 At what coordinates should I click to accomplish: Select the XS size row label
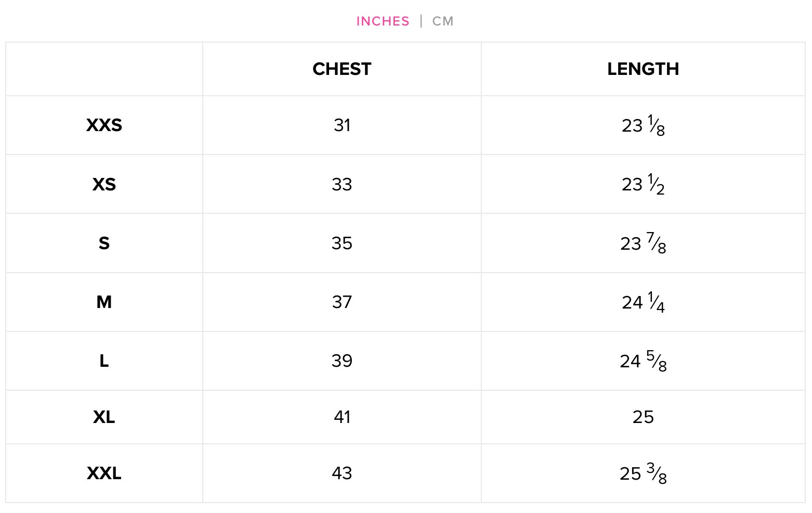[104, 185]
